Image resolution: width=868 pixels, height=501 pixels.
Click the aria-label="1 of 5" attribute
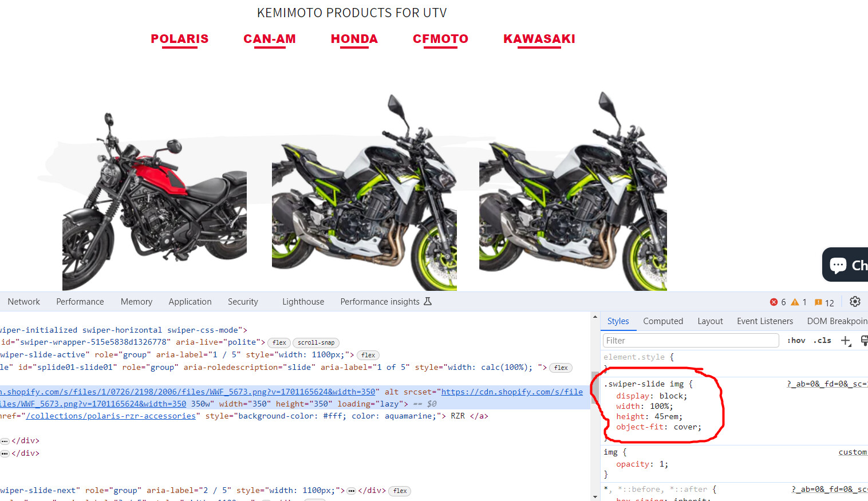[x=365, y=368]
